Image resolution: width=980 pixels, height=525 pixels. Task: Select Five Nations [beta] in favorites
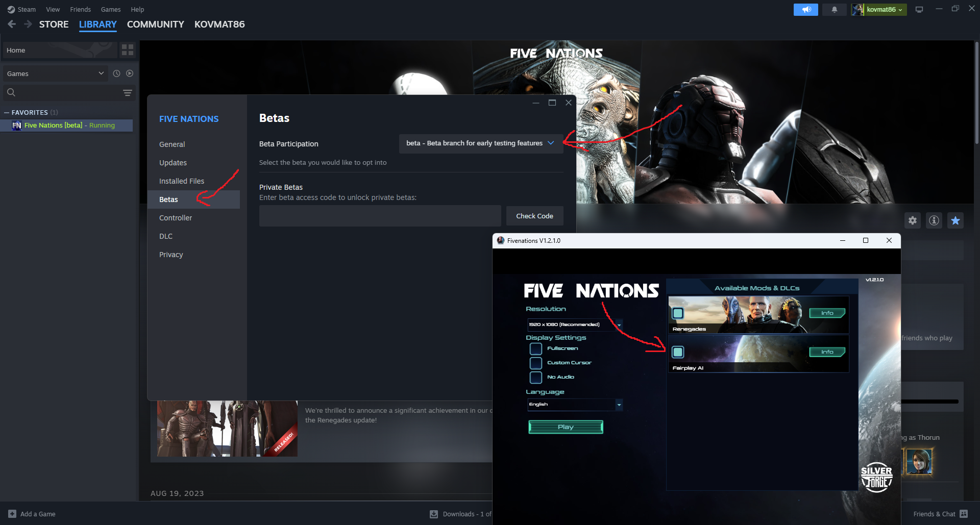pos(66,126)
